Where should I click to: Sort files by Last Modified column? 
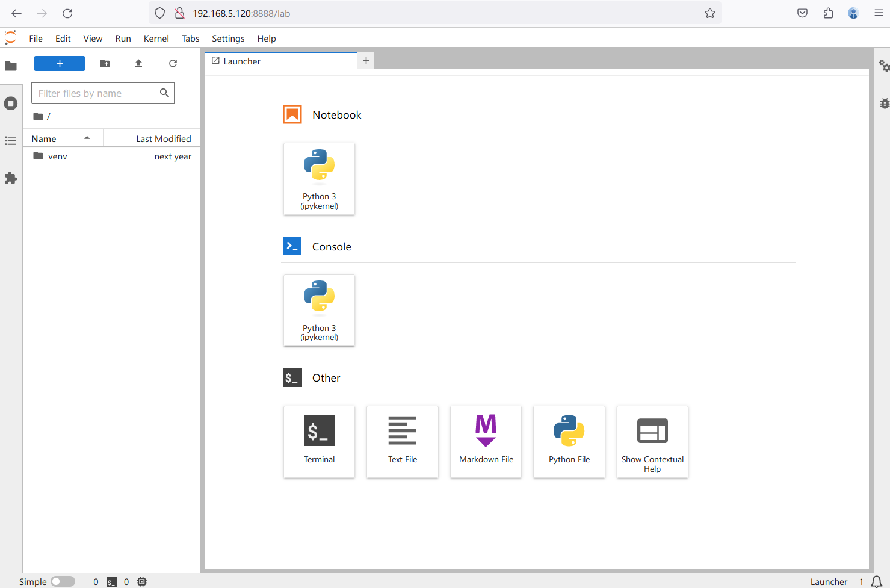click(163, 139)
